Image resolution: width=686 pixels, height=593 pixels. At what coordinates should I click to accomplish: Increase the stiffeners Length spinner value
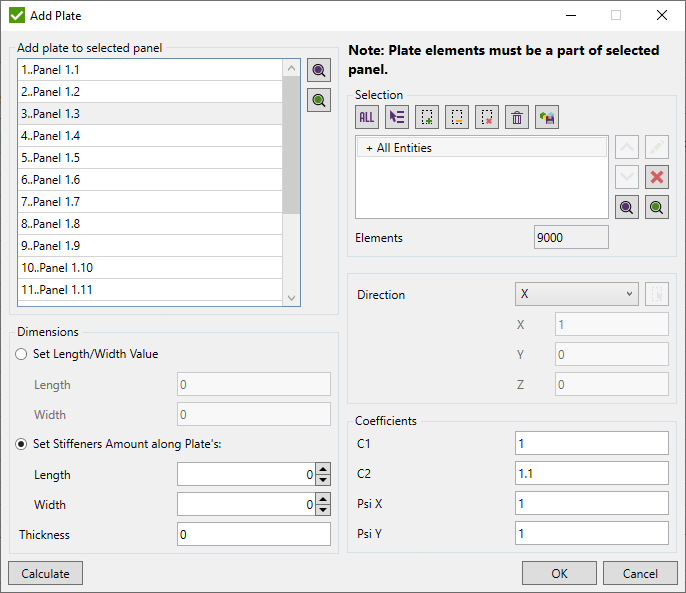[x=323, y=470]
